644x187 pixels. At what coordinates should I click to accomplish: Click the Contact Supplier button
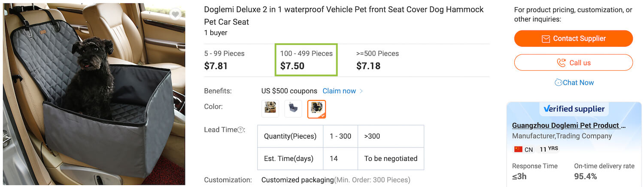coord(573,39)
